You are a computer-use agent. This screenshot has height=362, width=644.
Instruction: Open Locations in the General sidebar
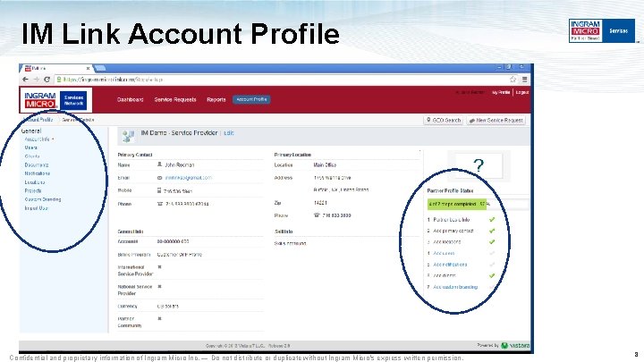[35, 182]
